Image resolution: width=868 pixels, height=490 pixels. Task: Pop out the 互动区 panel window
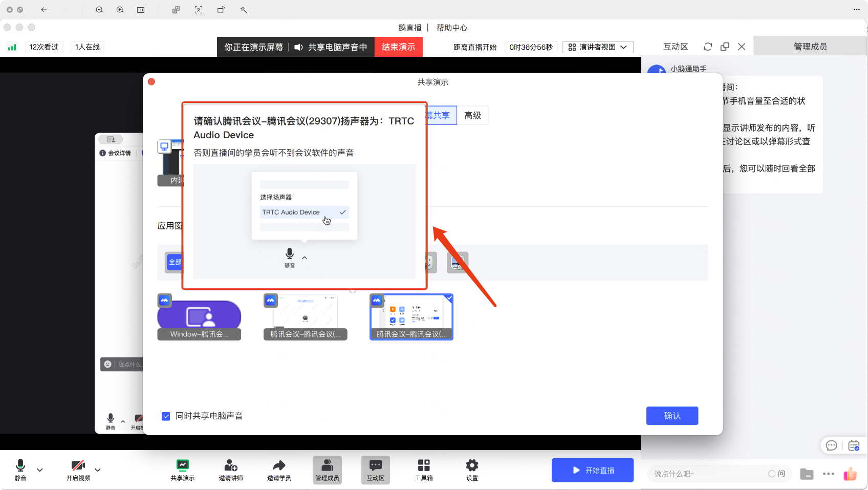pos(725,47)
